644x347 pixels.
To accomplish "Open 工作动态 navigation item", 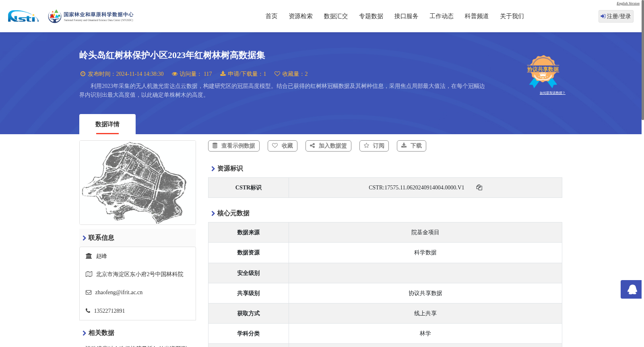I will tap(442, 16).
